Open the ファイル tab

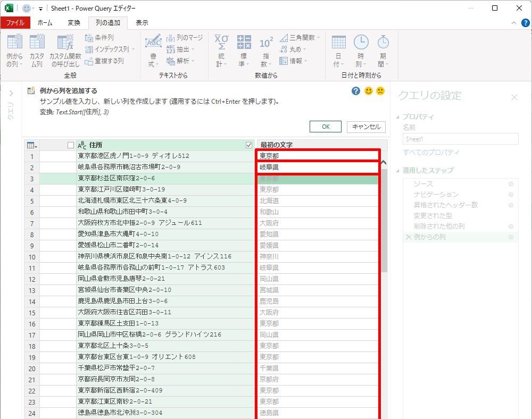[15, 23]
